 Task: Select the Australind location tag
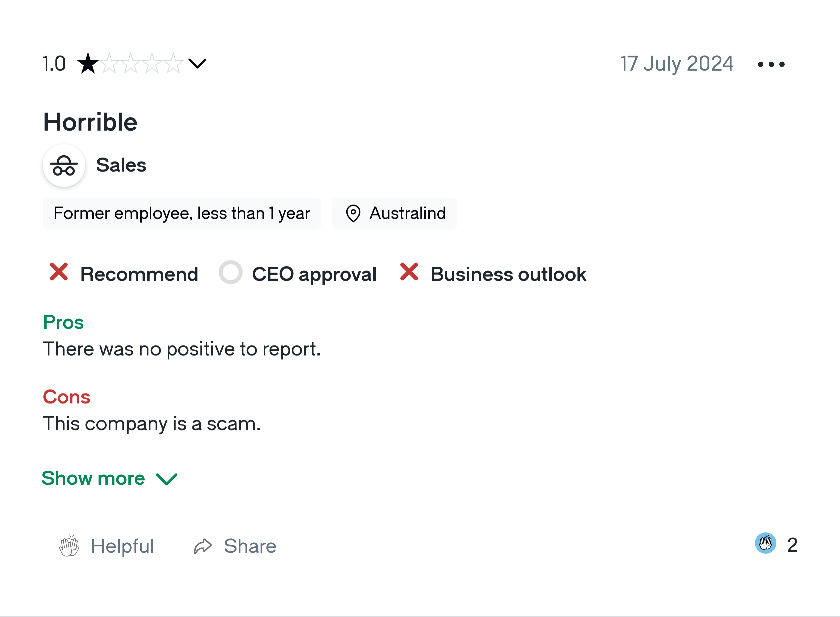coord(394,213)
